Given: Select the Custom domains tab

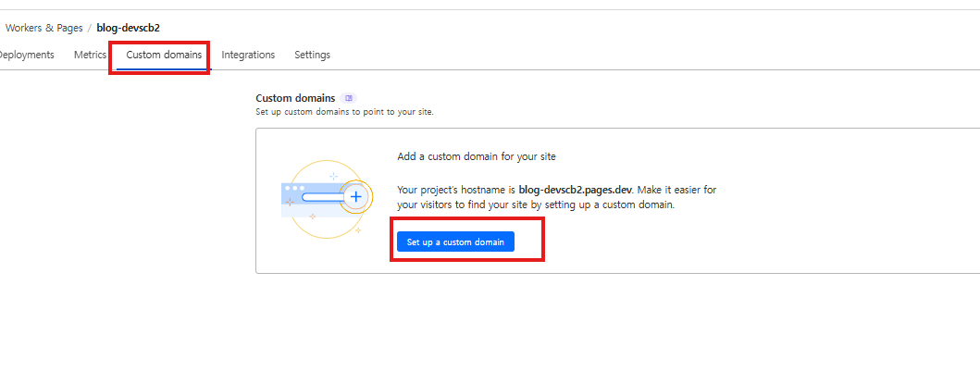Looking at the screenshot, I should (164, 55).
